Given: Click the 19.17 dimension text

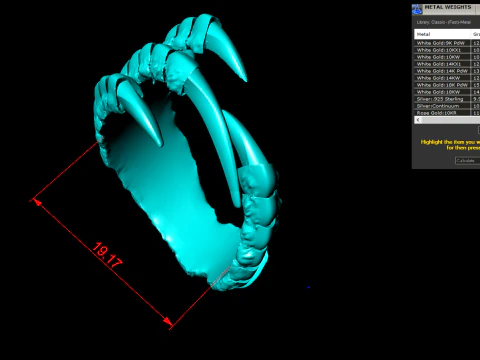Looking at the screenshot, I should (x=107, y=255).
